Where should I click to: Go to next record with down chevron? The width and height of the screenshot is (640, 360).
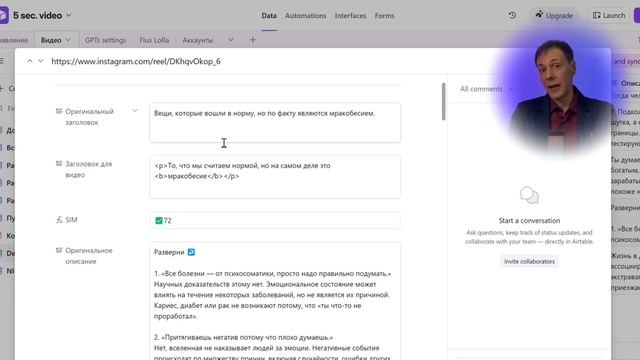pyautogui.click(x=40, y=61)
